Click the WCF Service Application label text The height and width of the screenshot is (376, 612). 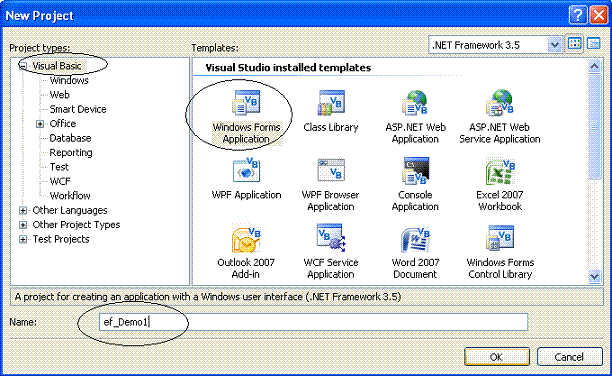[331, 268]
